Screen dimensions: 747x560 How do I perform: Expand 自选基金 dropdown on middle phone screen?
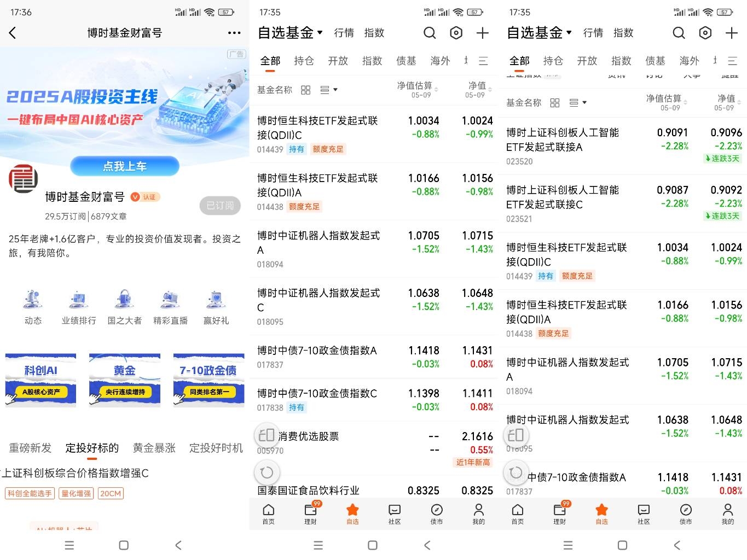click(x=291, y=33)
